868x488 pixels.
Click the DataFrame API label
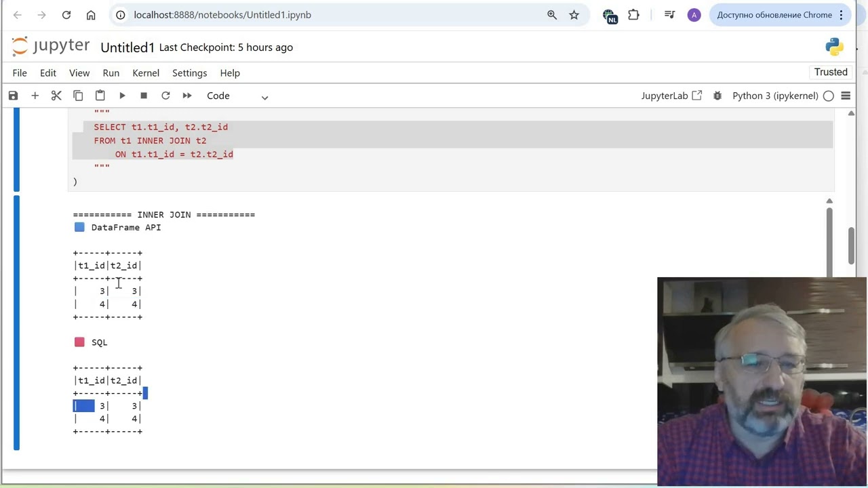point(126,228)
